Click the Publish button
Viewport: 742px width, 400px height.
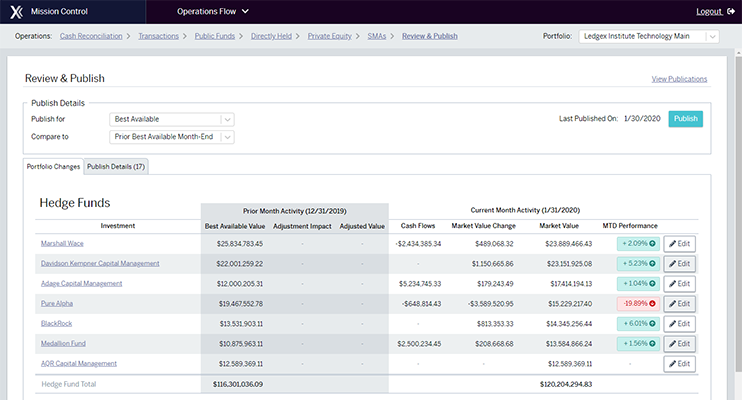coord(686,119)
